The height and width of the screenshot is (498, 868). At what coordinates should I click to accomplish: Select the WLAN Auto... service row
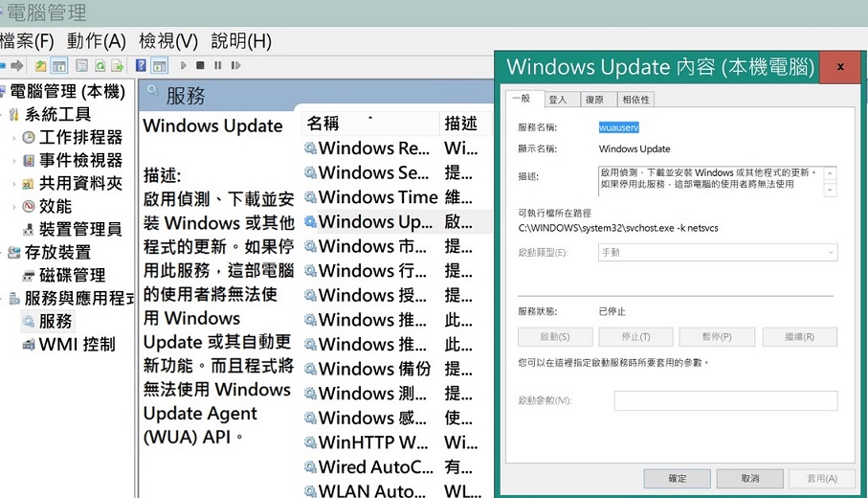pyautogui.click(x=397, y=490)
